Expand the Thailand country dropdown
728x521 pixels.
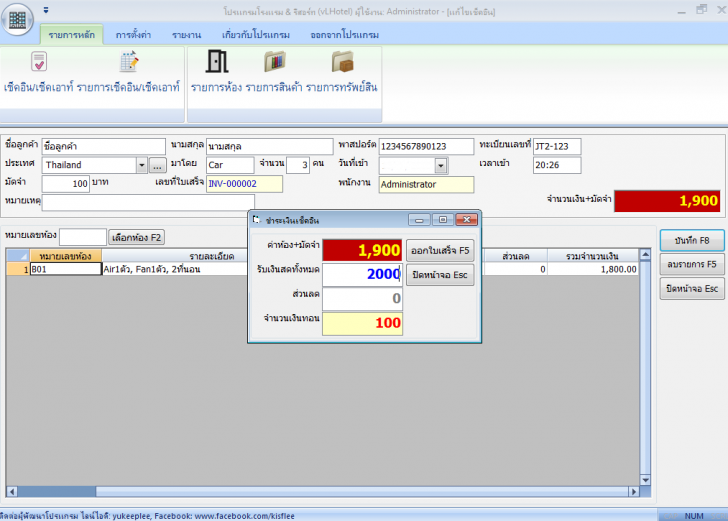tap(142, 165)
